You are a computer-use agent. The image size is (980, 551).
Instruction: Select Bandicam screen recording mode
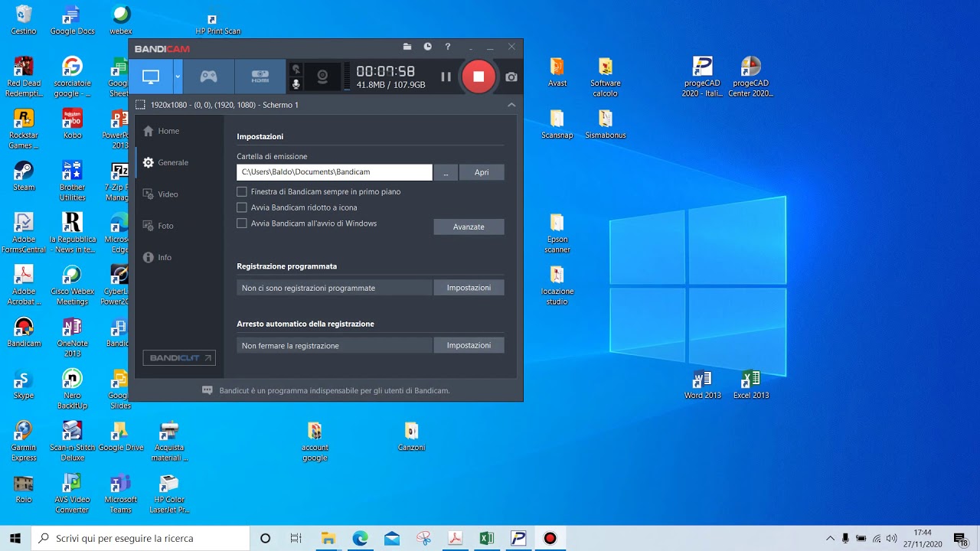tap(151, 77)
